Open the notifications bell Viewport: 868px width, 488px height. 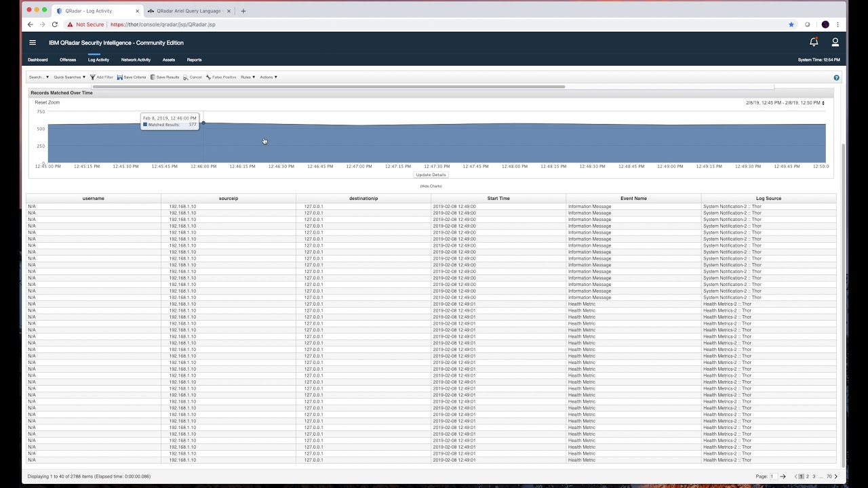click(814, 42)
